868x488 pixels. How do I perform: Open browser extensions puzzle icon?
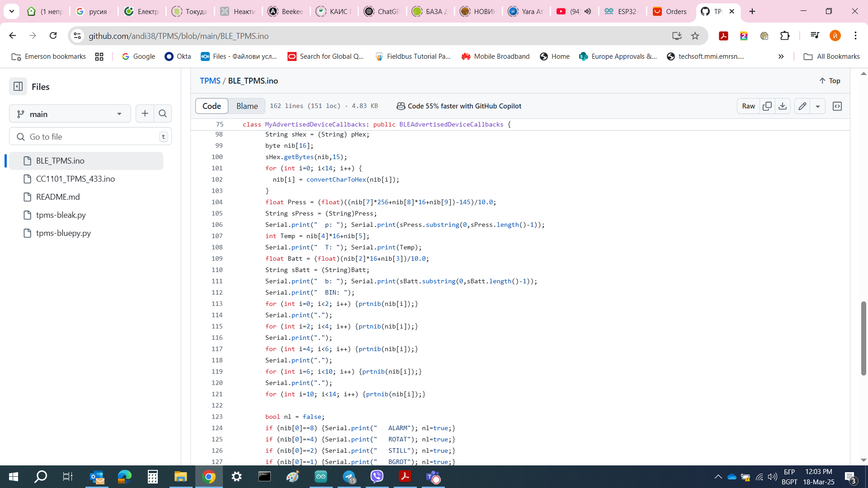[x=785, y=36]
